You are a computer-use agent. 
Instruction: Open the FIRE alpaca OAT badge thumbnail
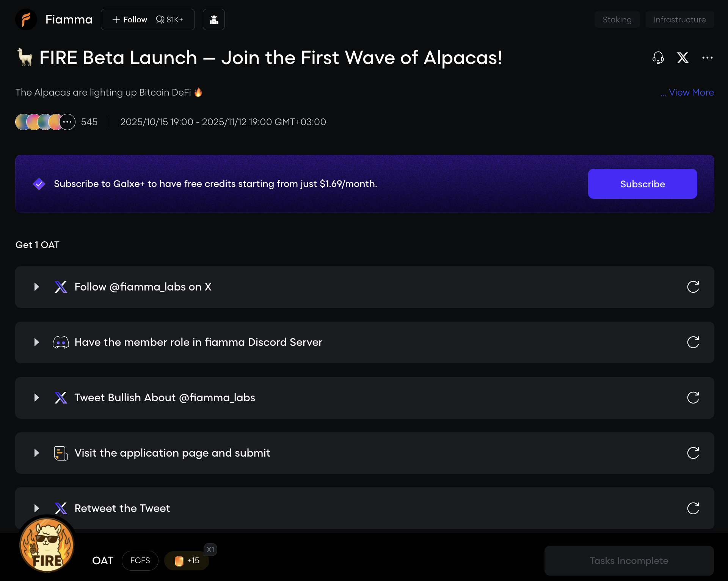pyautogui.click(x=47, y=545)
